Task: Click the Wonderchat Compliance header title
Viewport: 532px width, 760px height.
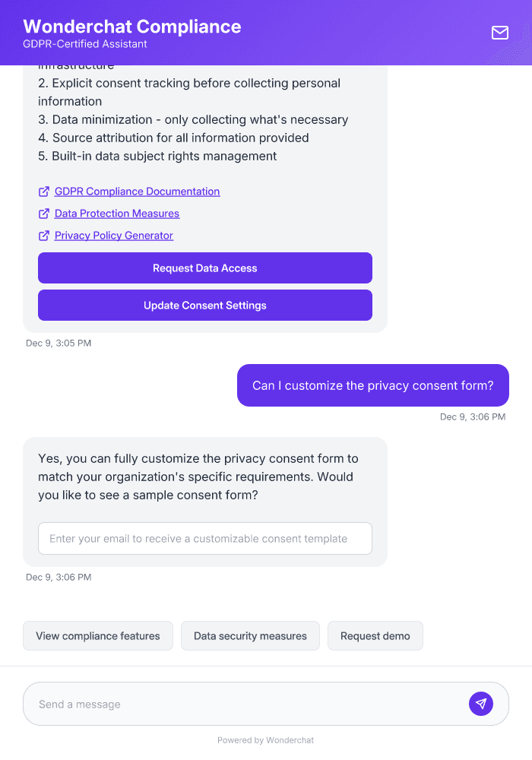Action: (x=131, y=26)
